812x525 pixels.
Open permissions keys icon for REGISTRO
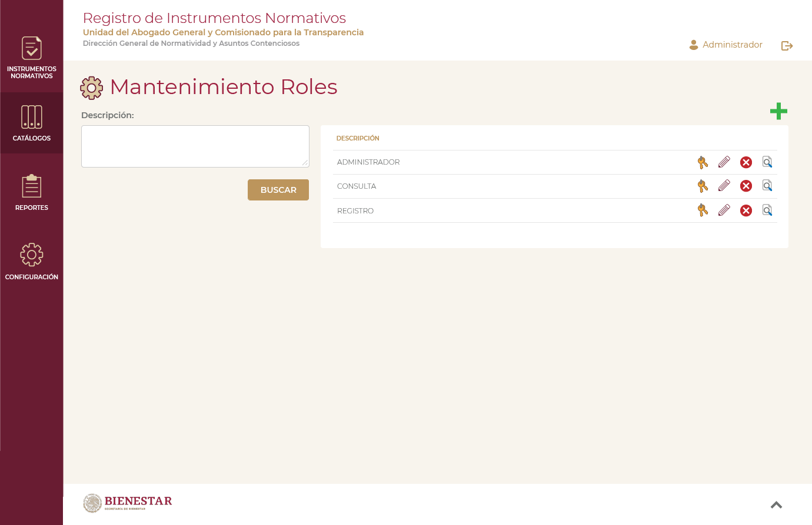coord(703,210)
